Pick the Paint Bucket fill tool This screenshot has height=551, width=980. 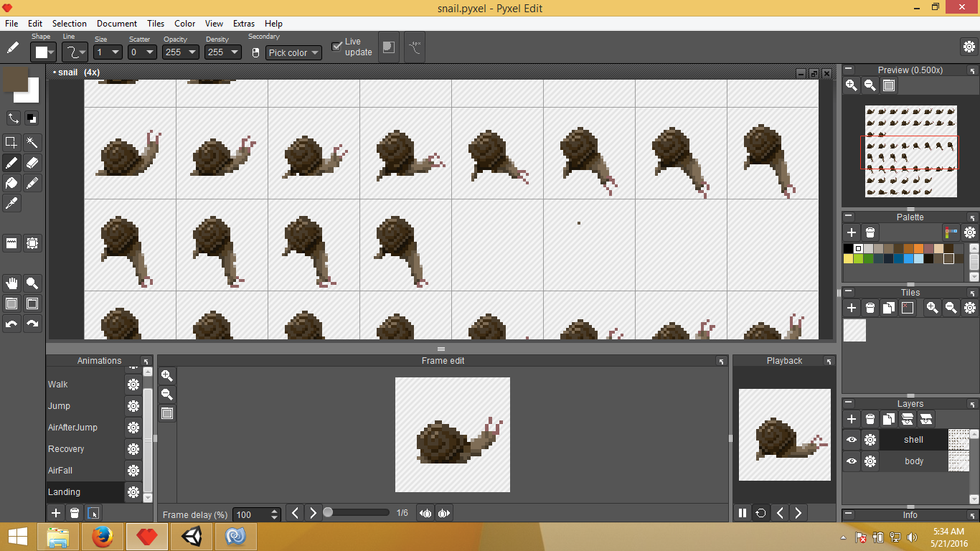coord(11,183)
